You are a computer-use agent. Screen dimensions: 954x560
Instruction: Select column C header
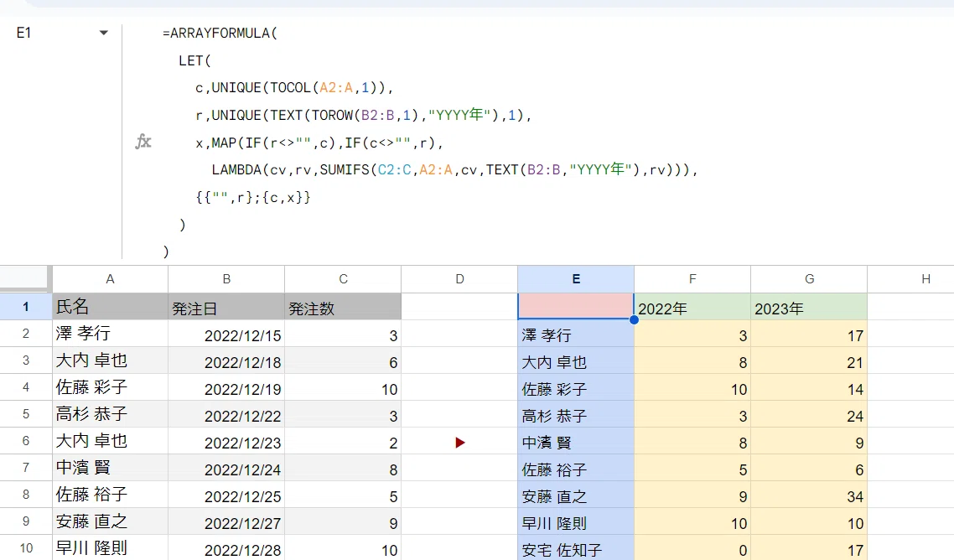343,279
